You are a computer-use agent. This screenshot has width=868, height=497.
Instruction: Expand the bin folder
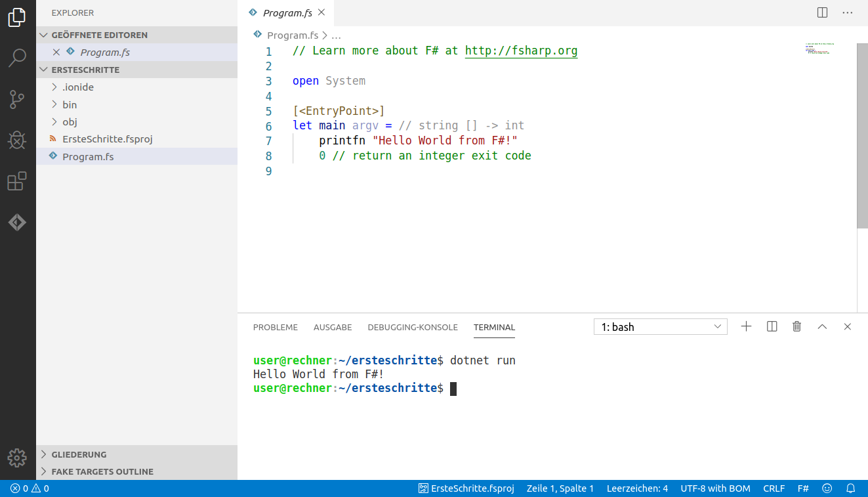(136, 104)
